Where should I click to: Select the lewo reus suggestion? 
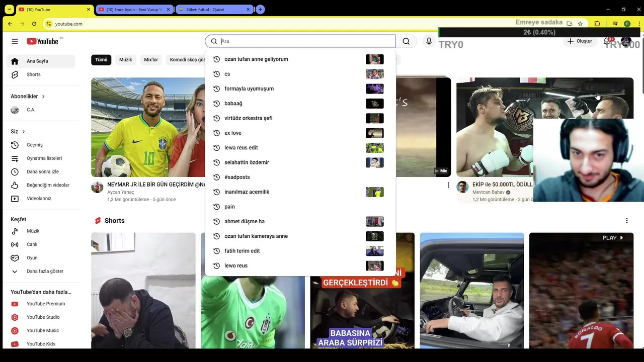tap(300, 265)
